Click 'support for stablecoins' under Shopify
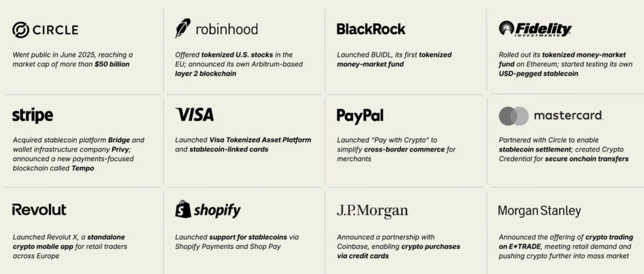This screenshot has width=644, height=274. point(248,237)
